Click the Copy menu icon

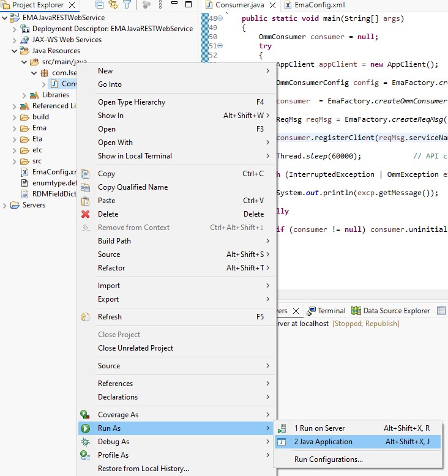click(x=85, y=174)
